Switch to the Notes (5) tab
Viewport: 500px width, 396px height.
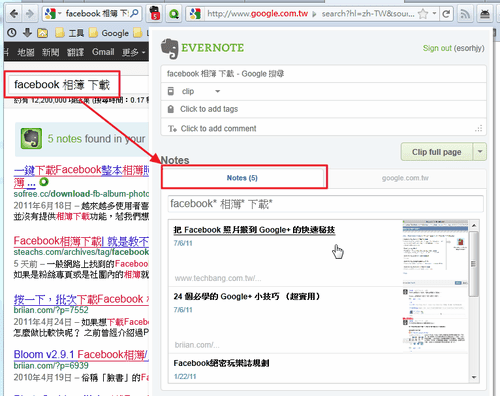[x=242, y=178]
